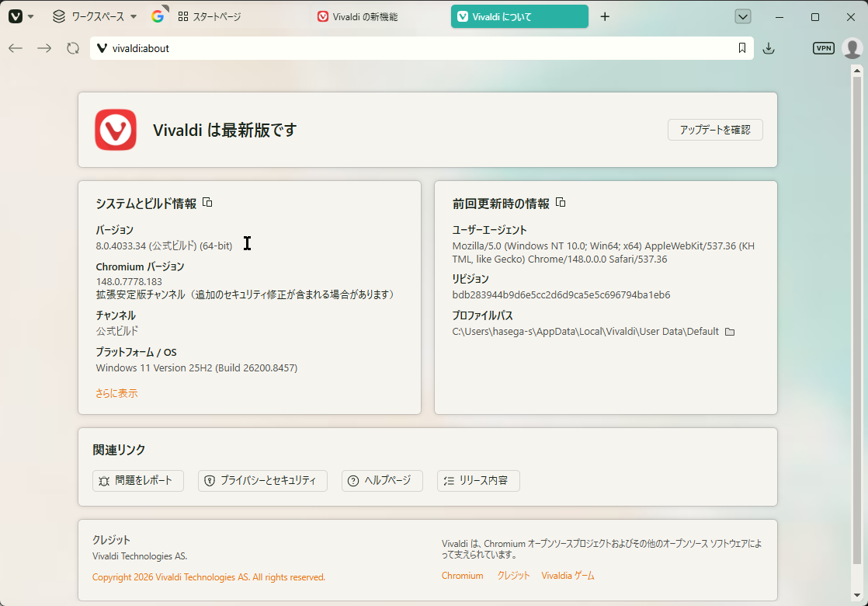Image resolution: width=868 pixels, height=606 pixels.
Task: Maximize the Vivaldi window
Action: 815,16
